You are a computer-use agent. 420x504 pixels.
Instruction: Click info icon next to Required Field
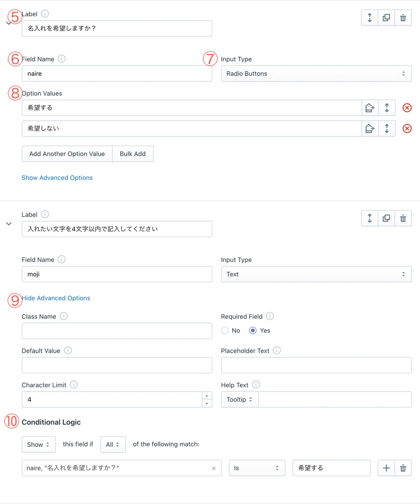pos(270,316)
